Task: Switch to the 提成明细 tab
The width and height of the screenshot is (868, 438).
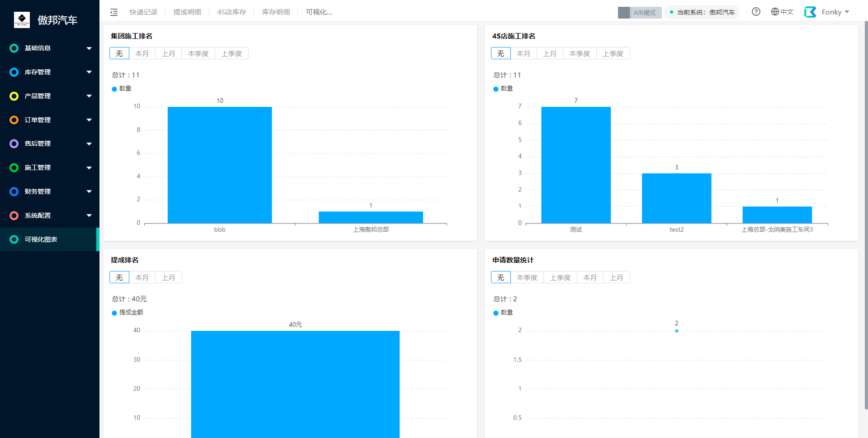Action: point(187,12)
